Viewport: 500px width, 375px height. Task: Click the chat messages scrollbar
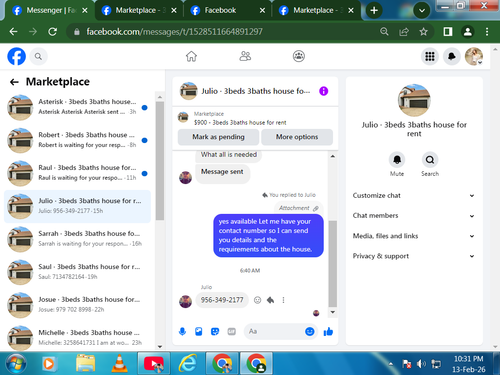[x=333, y=263]
